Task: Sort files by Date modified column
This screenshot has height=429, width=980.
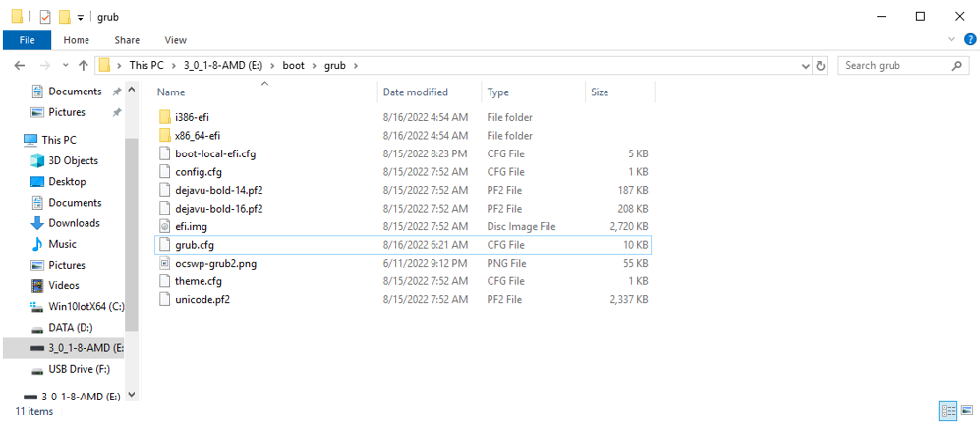Action: (x=416, y=92)
